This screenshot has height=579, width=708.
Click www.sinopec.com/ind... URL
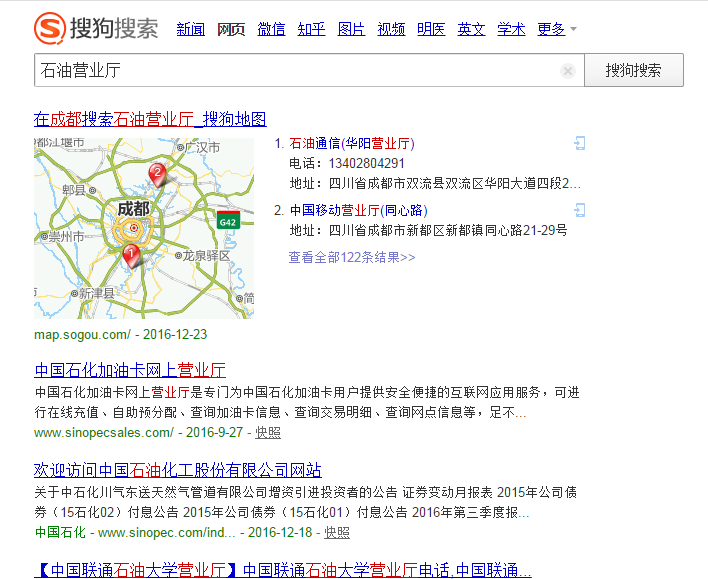pos(167,532)
